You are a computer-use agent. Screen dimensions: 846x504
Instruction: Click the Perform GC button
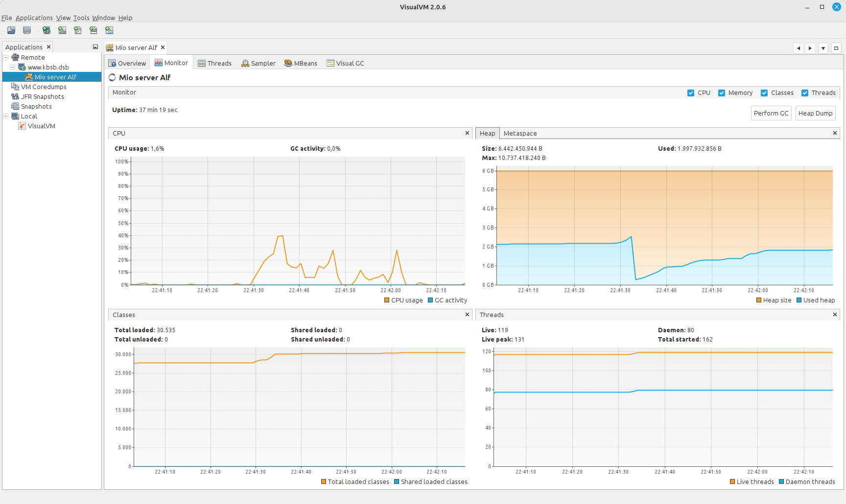tap(771, 113)
